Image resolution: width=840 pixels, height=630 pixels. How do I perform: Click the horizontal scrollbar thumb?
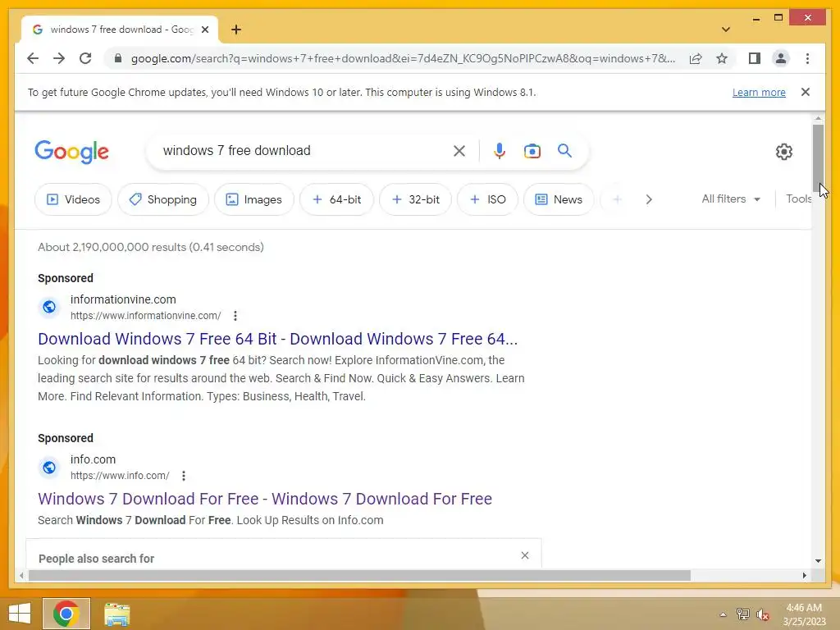(359, 575)
